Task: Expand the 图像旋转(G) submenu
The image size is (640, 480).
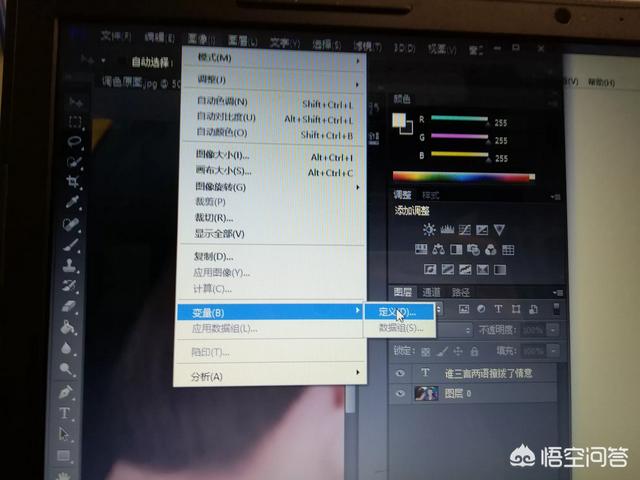Action: (x=272, y=187)
